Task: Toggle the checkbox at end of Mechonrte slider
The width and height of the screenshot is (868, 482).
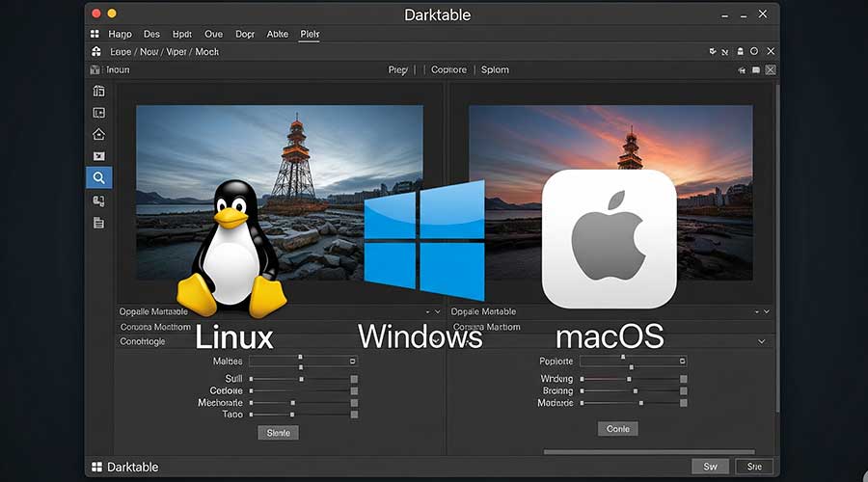Action: click(x=354, y=403)
